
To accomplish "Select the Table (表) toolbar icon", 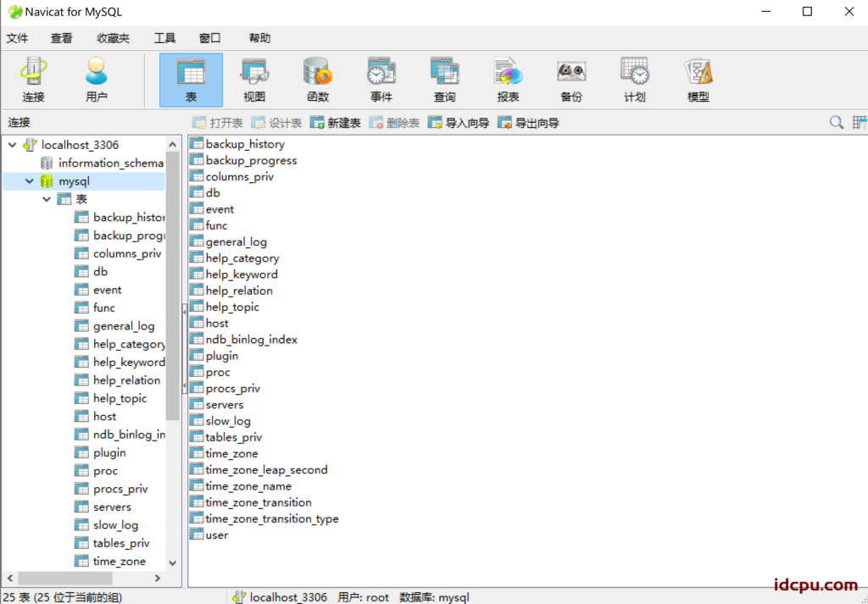I will pos(191,80).
